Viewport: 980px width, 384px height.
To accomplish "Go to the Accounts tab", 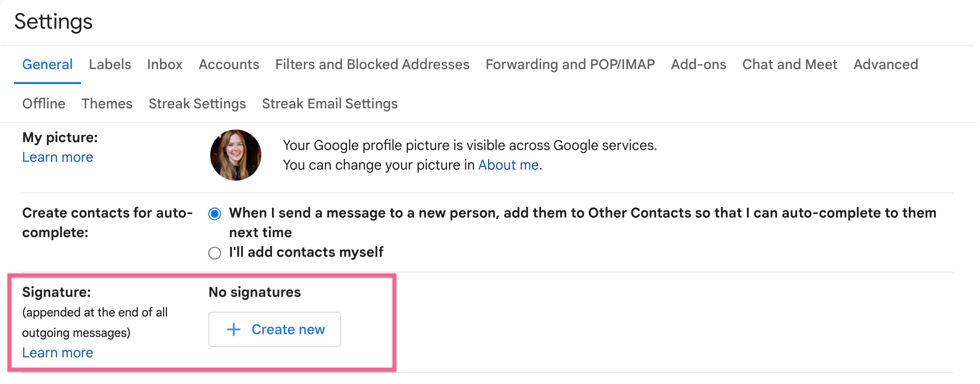I will 229,64.
